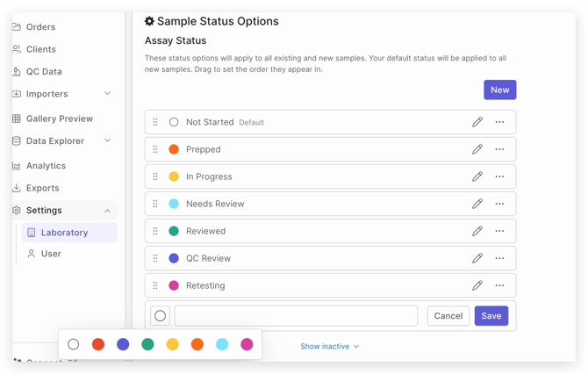Select the empty white color option
Screen dimensions: 588x374
coord(74,344)
